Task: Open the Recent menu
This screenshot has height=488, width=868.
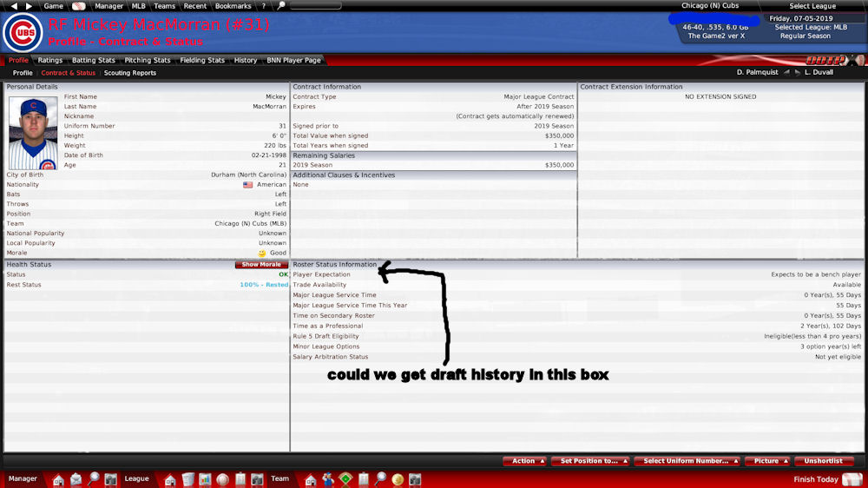Action: point(194,6)
